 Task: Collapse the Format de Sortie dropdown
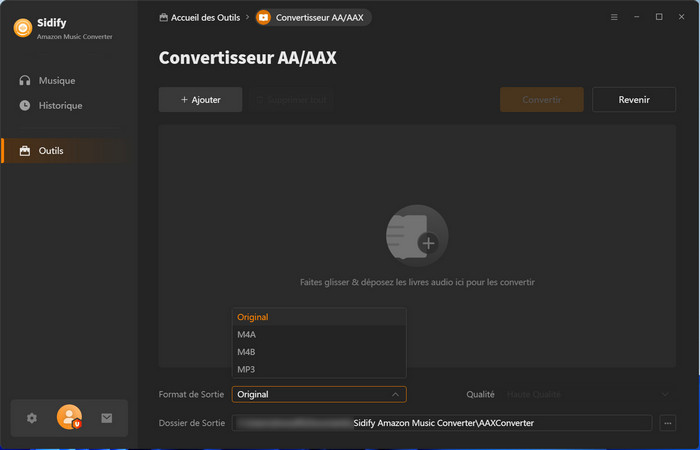[x=319, y=395]
